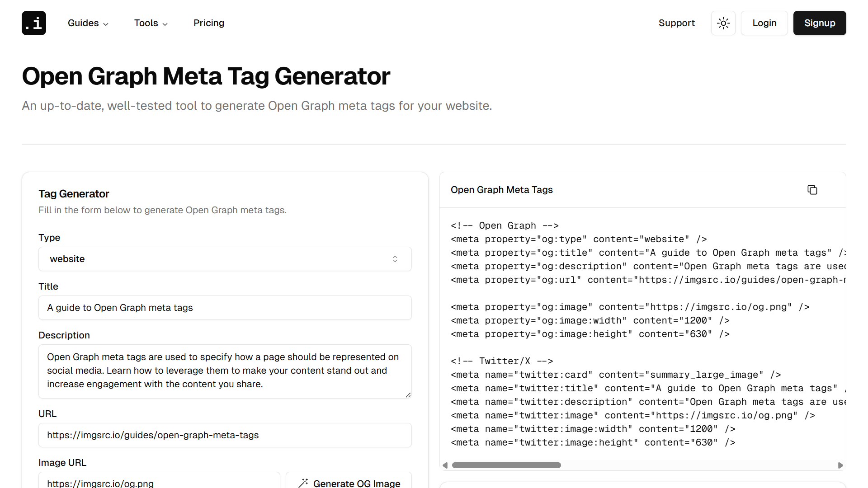Open the Support page
Screen dimensions: 868x488
pyautogui.click(x=677, y=23)
